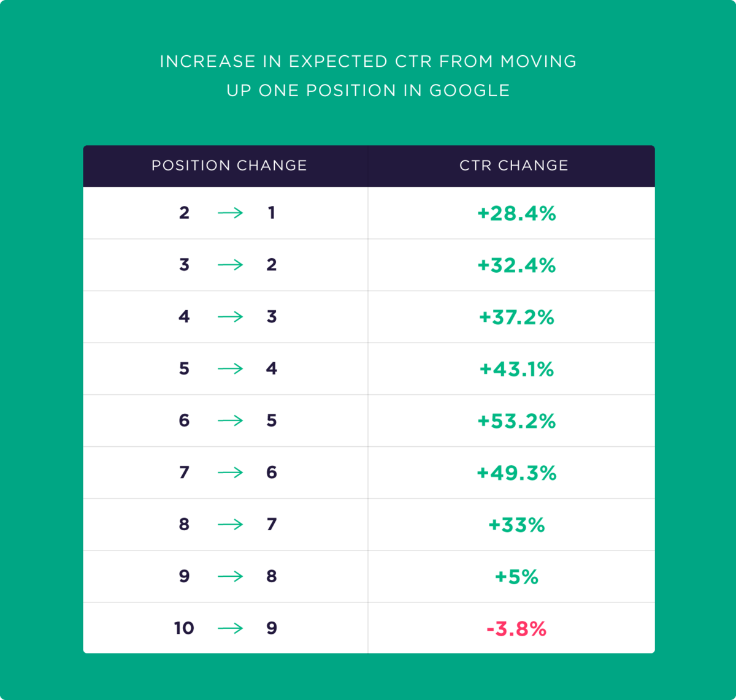The width and height of the screenshot is (736, 700).
Task: Click the arrow between 5 and 4
Action: click(x=231, y=369)
